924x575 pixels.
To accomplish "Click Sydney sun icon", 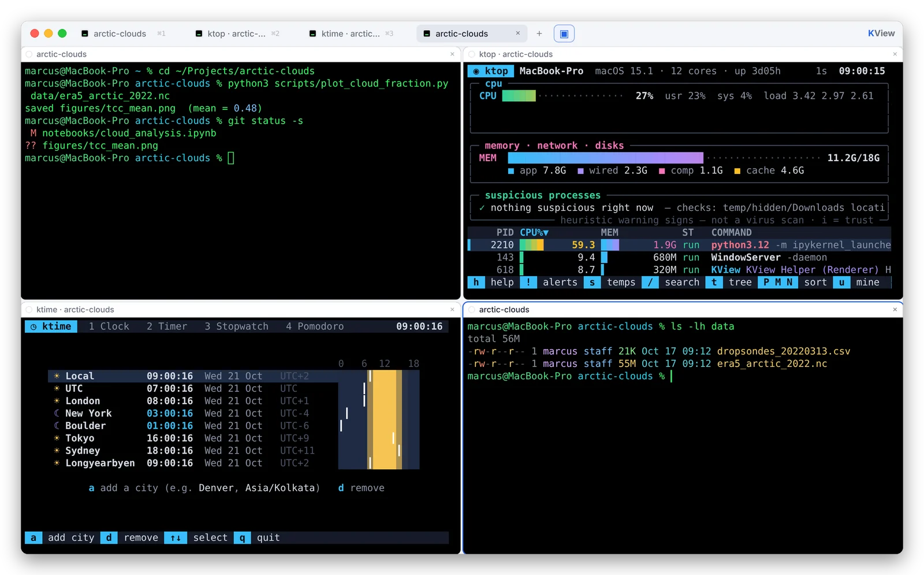I will 57,451.
